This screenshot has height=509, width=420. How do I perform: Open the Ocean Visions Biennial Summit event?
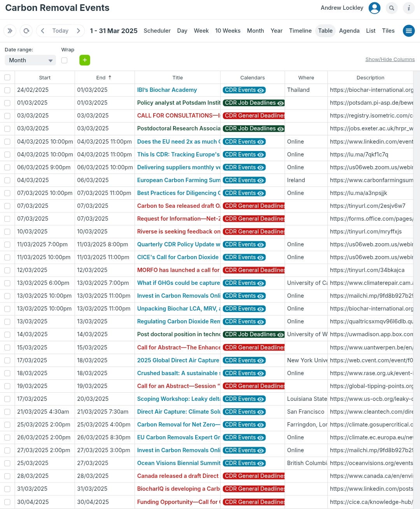pyautogui.click(x=178, y=463)
